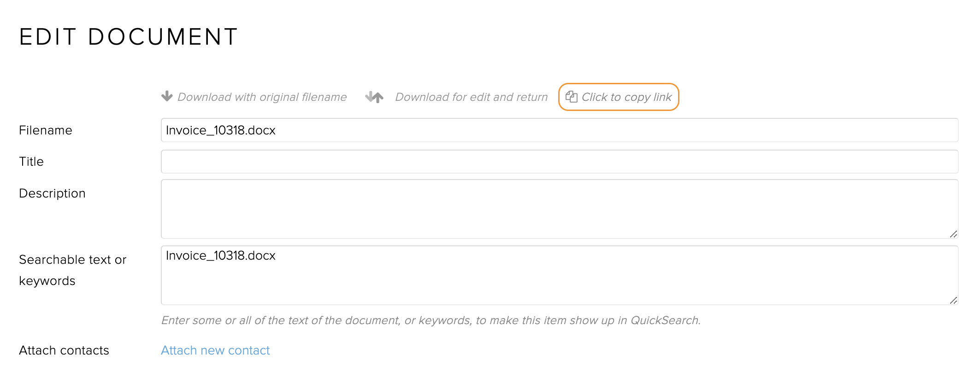Click the Edit Document heading

pyautogui.click(x=129, y=37)
